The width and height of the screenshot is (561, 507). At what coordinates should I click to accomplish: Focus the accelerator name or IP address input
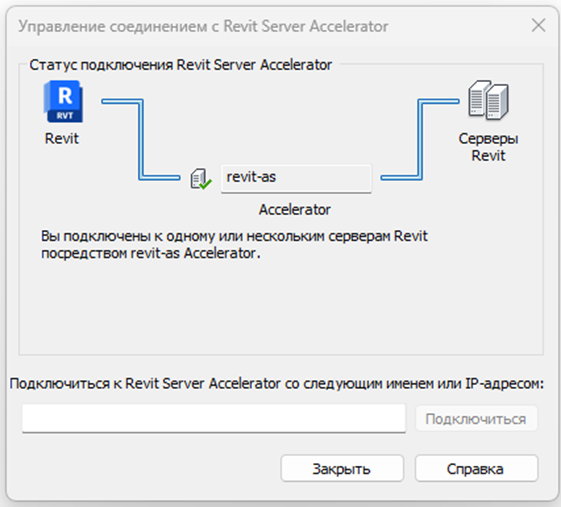(x=214, y=418)
